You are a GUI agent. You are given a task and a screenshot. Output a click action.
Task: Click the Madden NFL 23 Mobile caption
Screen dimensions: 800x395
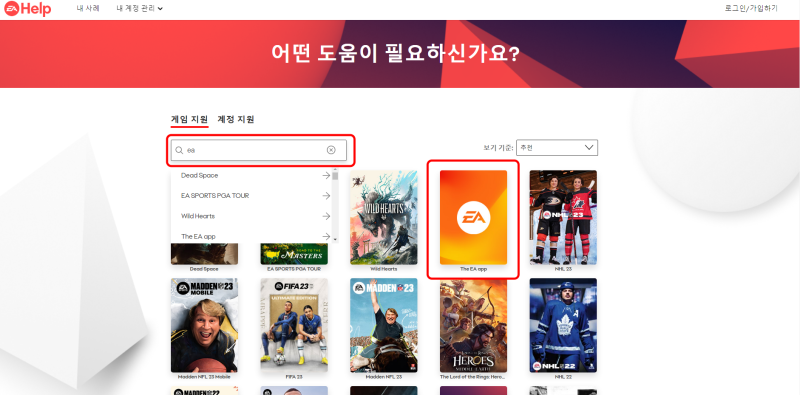(204, 377)
